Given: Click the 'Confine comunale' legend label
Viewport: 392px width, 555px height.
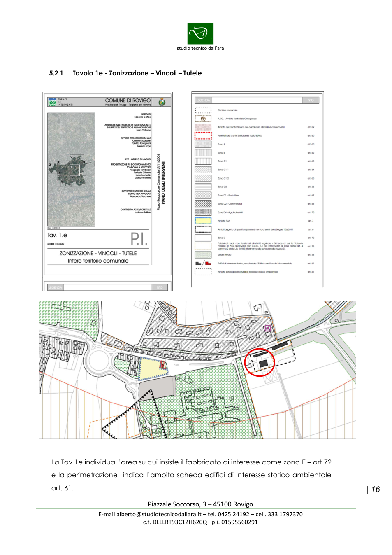Looking at the screenshot, I should 227,110.
